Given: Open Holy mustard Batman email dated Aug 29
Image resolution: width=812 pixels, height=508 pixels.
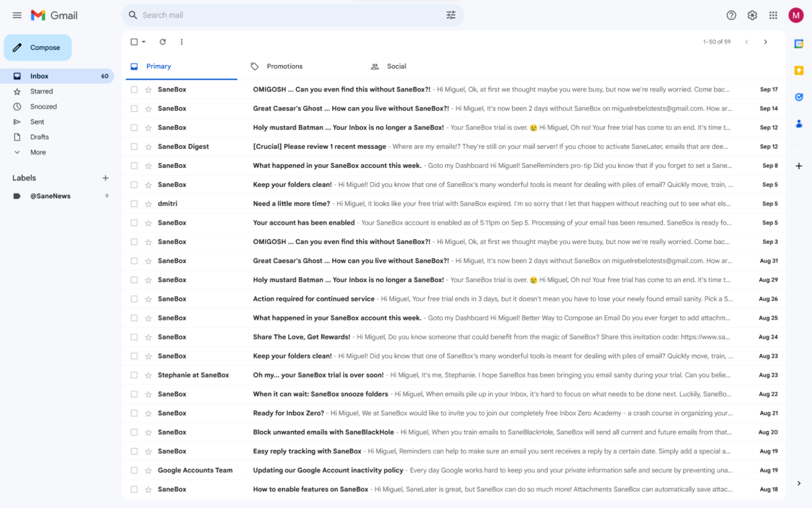Looking at the screenshot, I should click(454, 280).
